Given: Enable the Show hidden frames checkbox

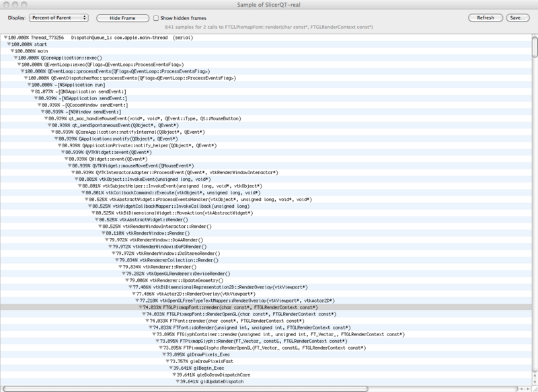Looking at the screenshot, I should pos(157,17).
